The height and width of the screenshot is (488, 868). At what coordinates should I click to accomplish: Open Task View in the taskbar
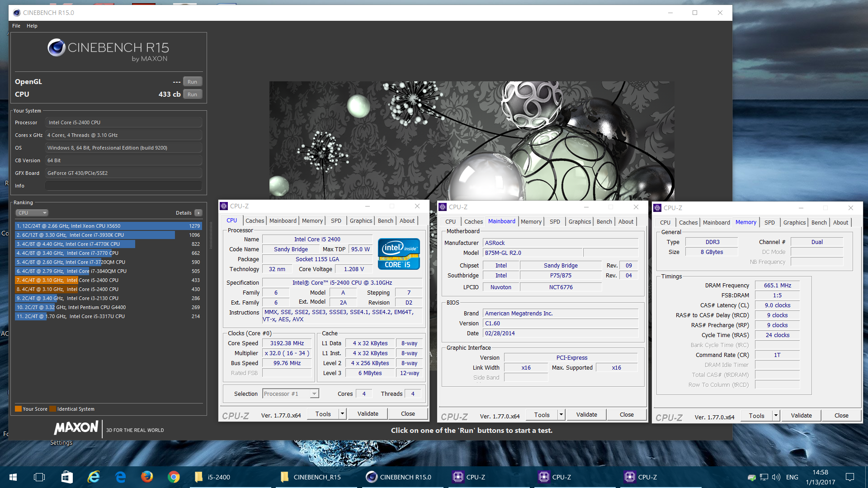click(x=39, y=477)
